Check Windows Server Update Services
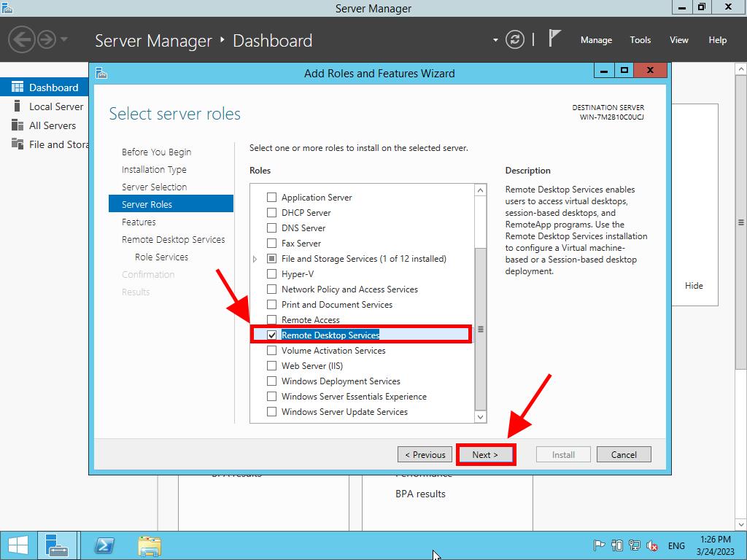747x560 pixels. coord(271,411)
